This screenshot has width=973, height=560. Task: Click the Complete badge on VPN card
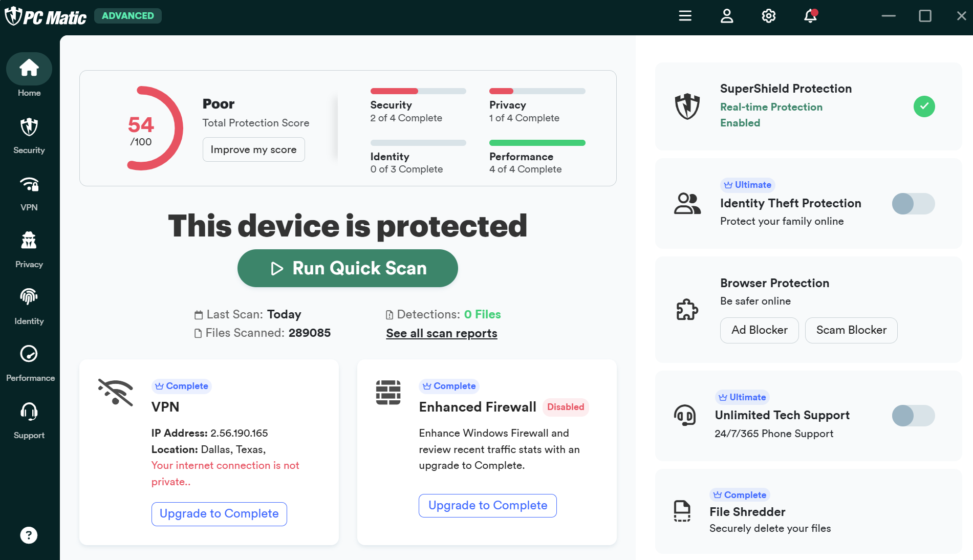pyautogui.click(x=182, y=386)
